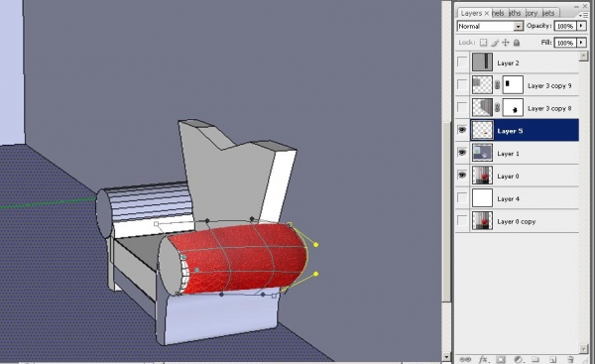This screenshot has width=595, height=364.
Task: Hide Layer 1 with its eye icon
Action: (462, 153)
